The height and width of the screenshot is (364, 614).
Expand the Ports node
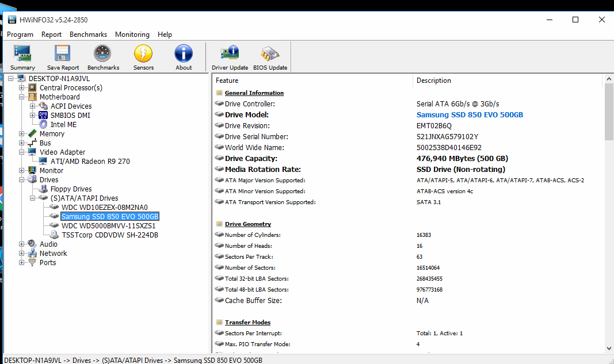click(21, 263)
